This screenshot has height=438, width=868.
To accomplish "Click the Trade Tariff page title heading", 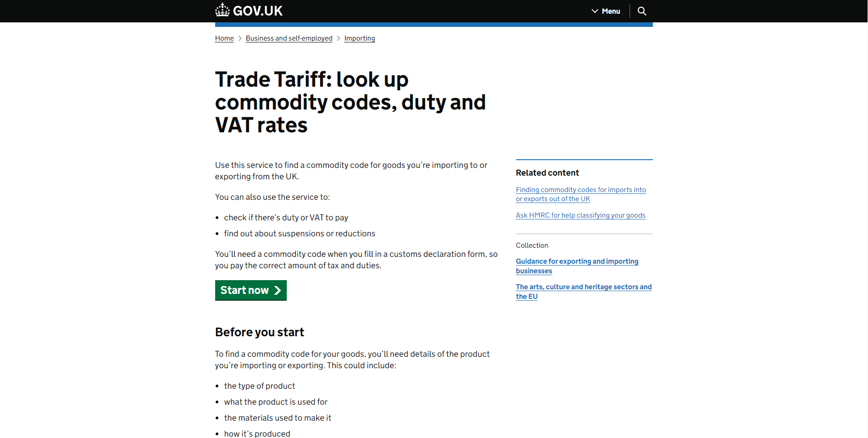I will pyautogui.click(x=350, y=102).
